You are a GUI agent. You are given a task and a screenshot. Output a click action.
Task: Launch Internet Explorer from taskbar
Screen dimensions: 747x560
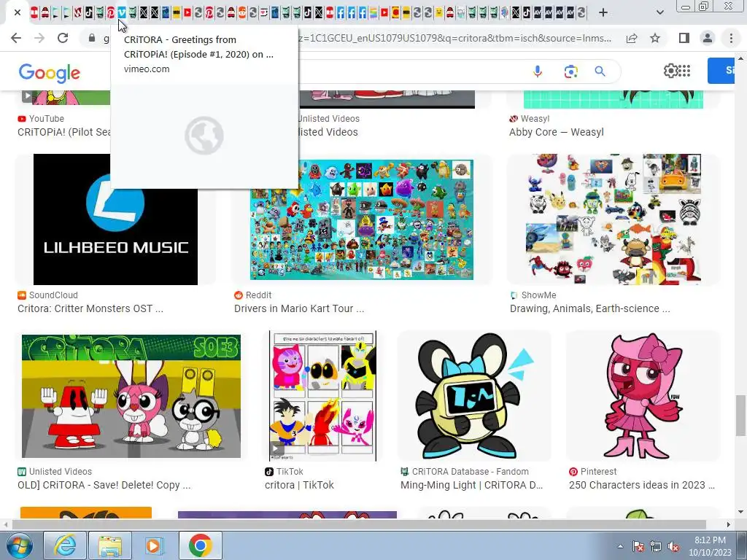(65, 545)
